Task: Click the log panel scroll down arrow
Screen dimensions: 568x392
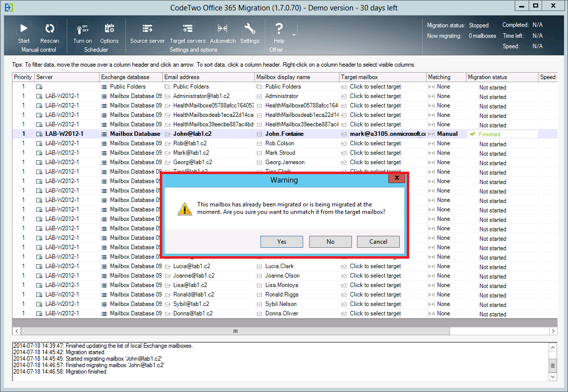Action: [x=553, y=377]
